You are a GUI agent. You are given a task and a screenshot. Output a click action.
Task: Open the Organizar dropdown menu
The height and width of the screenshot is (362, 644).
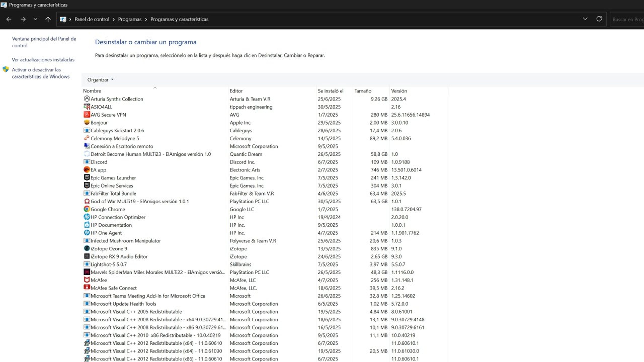tap(100, 80)
